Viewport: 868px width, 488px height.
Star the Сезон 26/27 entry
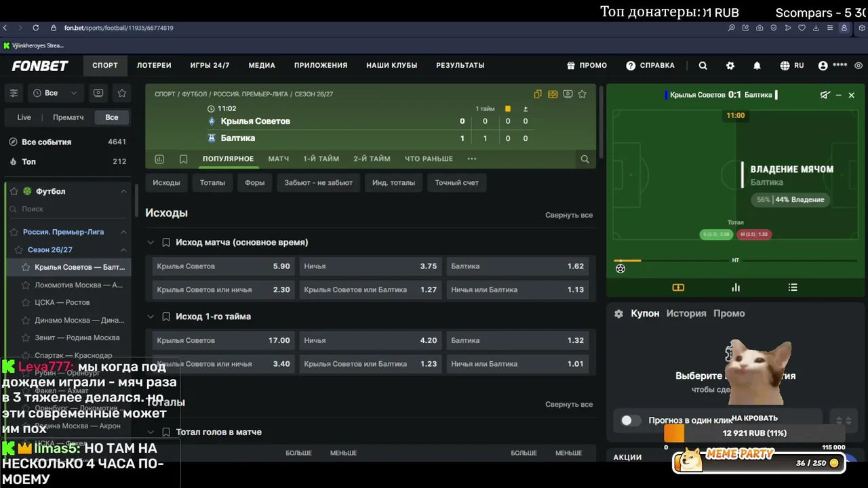point(18,249)
